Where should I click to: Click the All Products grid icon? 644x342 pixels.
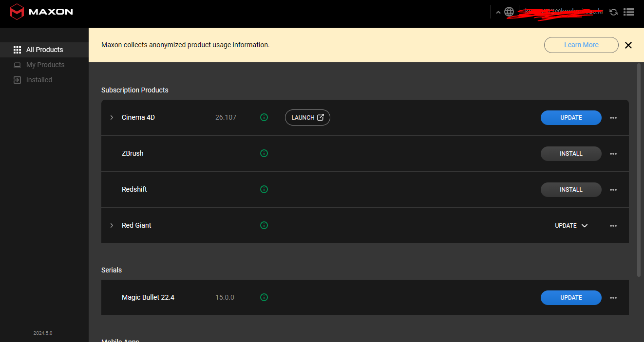(17, 50)
